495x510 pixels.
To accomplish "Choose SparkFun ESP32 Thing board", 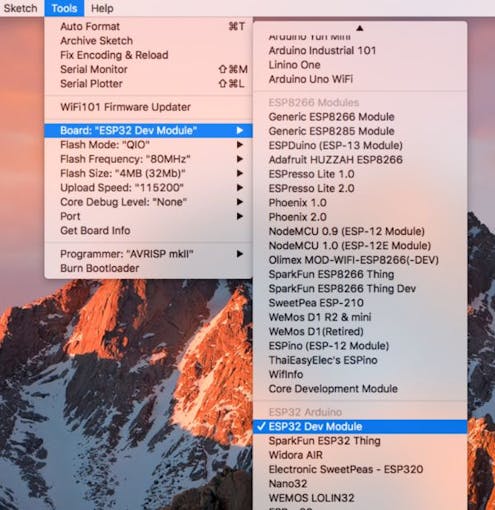I will tap(360, 441).
